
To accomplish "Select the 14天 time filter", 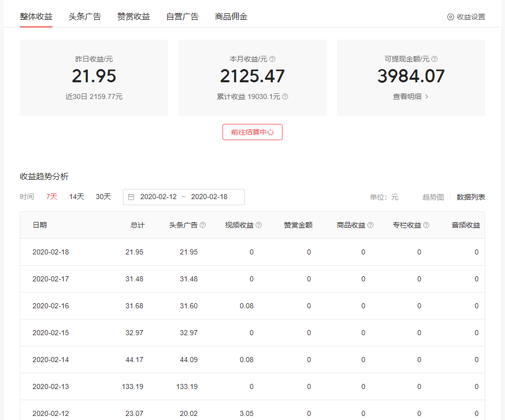I will (x=76, y=197).
